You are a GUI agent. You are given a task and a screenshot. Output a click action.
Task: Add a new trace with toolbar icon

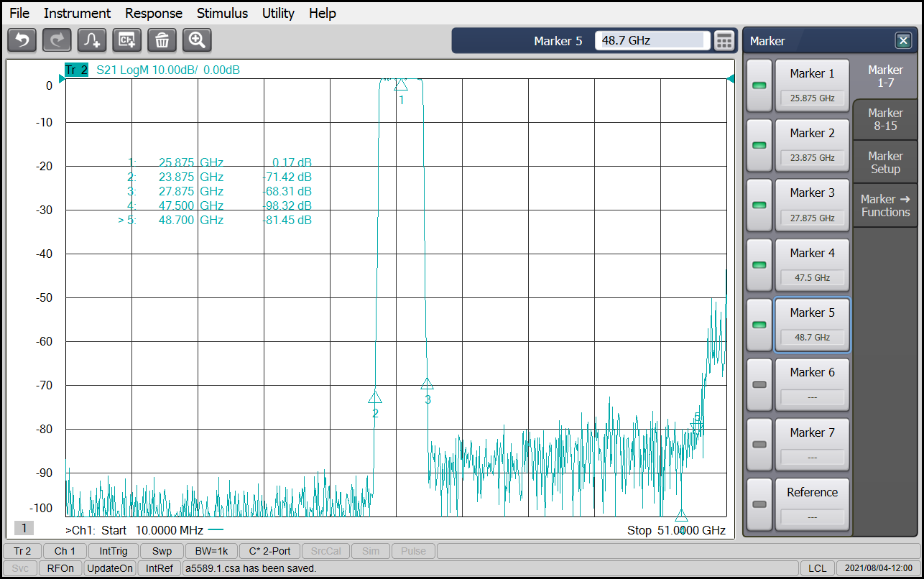92,40
